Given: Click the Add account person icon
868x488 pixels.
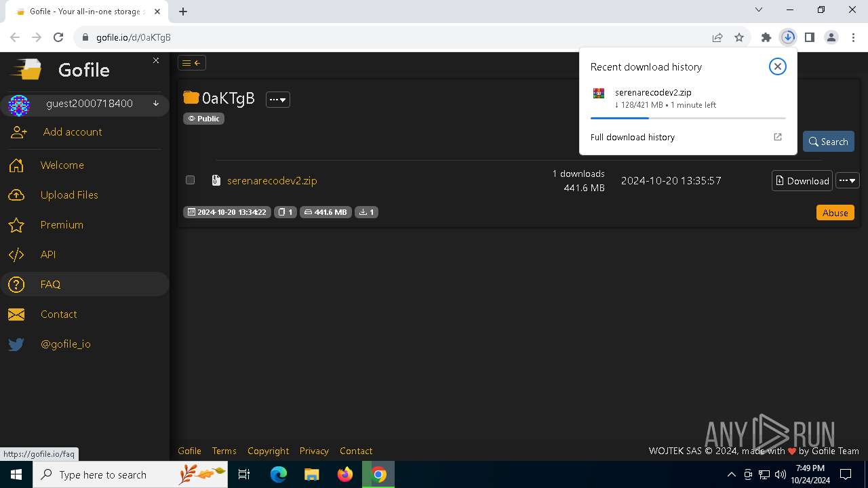Looking at the screenshot, I should [x=19, y=132].
